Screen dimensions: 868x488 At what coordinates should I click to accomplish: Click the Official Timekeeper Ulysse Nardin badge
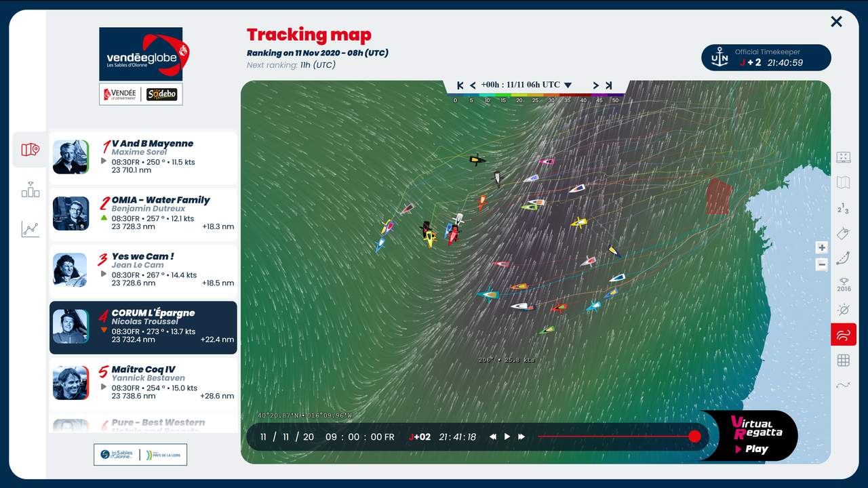766,58
